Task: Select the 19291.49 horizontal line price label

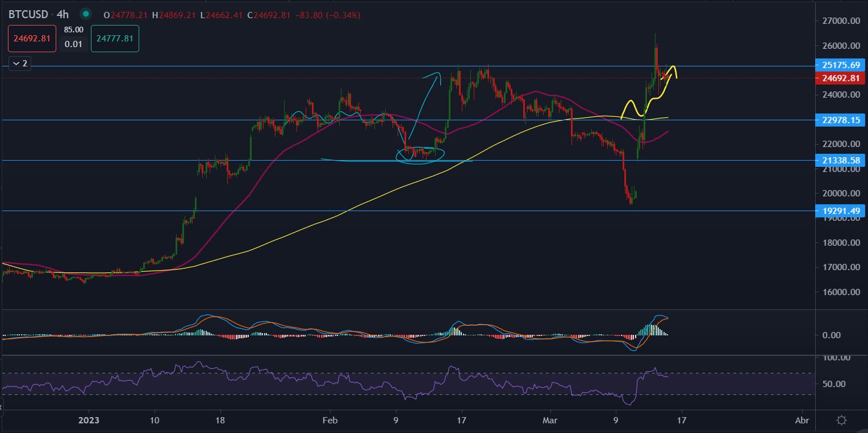Action: 840,211
